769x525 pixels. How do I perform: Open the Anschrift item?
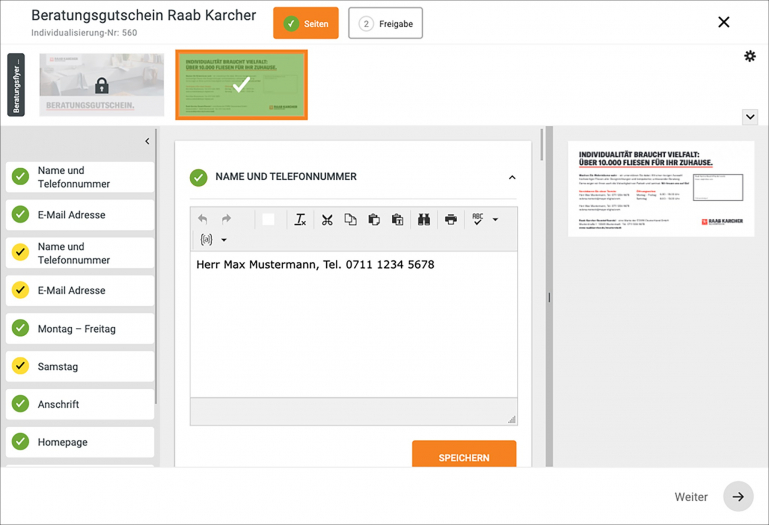[x=80, y=404]
